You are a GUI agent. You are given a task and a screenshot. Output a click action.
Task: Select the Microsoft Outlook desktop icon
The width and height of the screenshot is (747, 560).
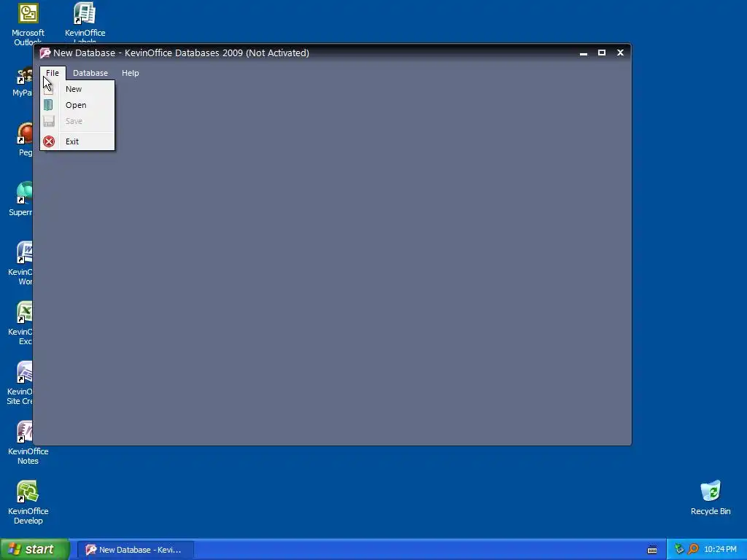coord(28,24)
